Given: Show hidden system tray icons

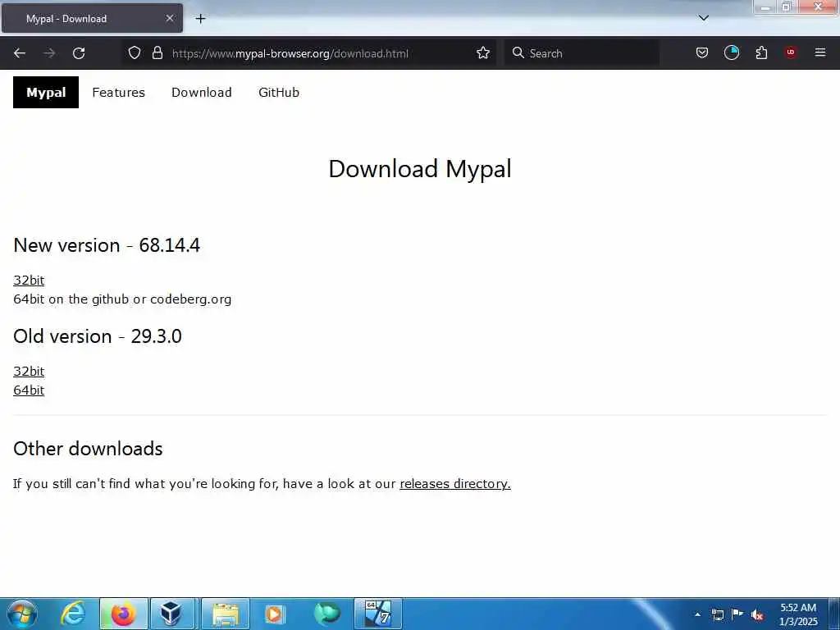Looking at the screenshot, I should [x=697, y=614].
